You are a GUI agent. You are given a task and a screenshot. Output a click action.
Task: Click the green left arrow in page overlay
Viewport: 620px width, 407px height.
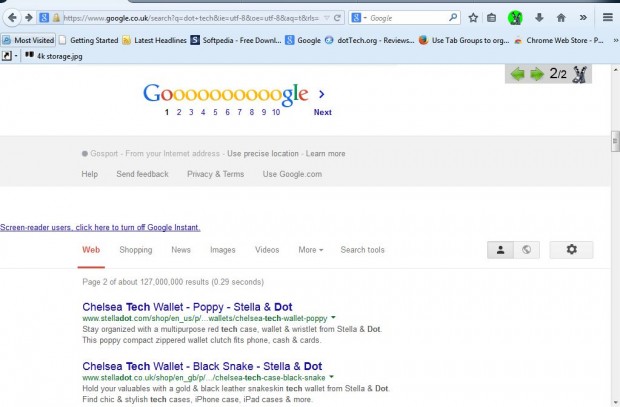pyautogui.click(x=518, y=74)
